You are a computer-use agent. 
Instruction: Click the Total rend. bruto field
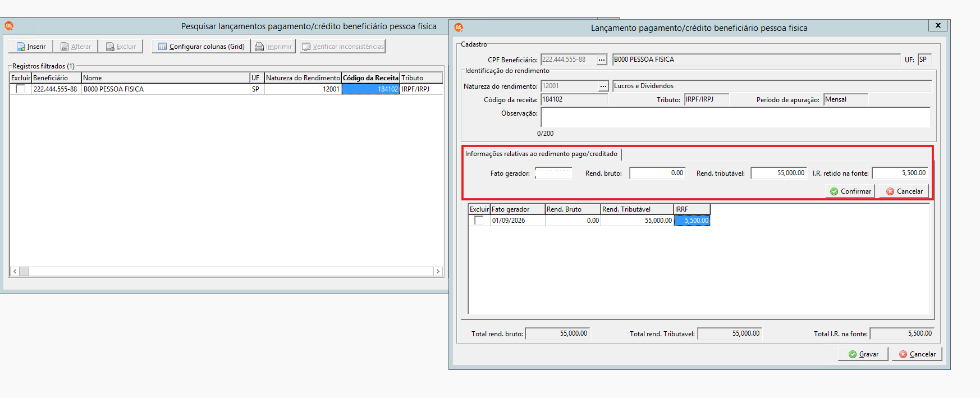click(x=557, y=333)
